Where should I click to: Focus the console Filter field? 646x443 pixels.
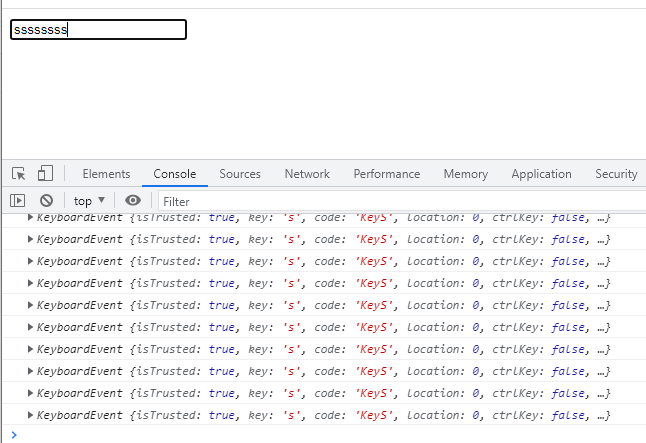(402, 202)
